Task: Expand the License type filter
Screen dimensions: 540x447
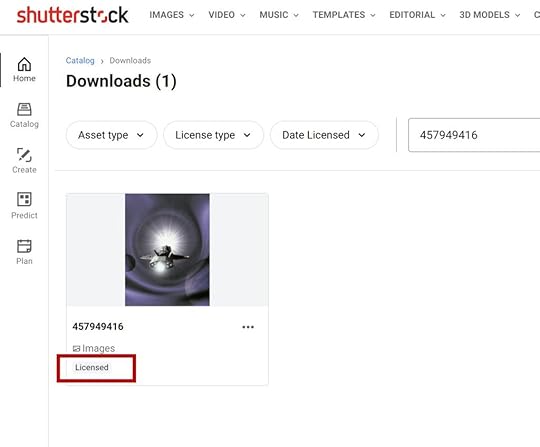Action: pos(213,135)
